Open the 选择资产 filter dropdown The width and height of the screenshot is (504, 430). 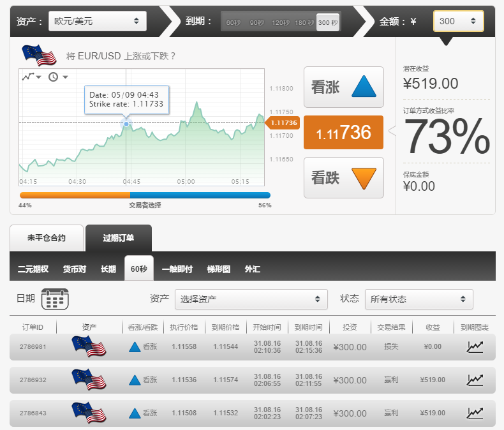point(251,299)
